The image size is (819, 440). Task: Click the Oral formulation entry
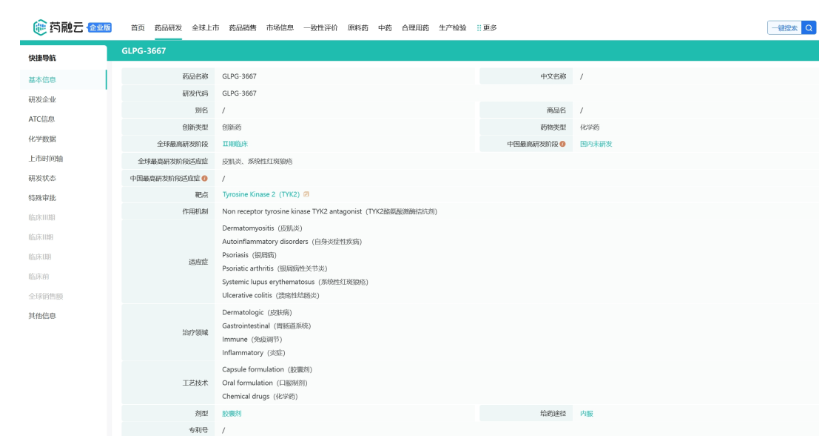[x=265, y=383]
